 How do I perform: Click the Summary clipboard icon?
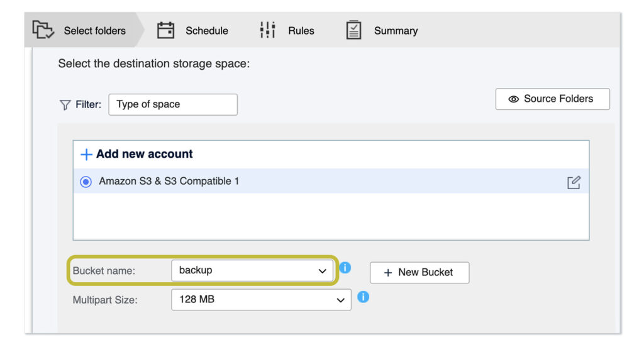[x=354, y=30]
